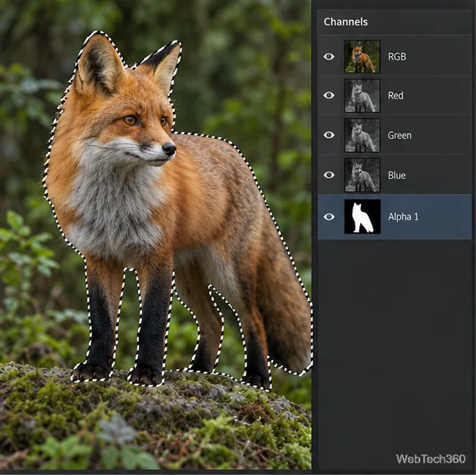The width and height of the screenshot is (476, 475).
Task: Click the fox's nose in the canvas
Action: click(169, 148)
